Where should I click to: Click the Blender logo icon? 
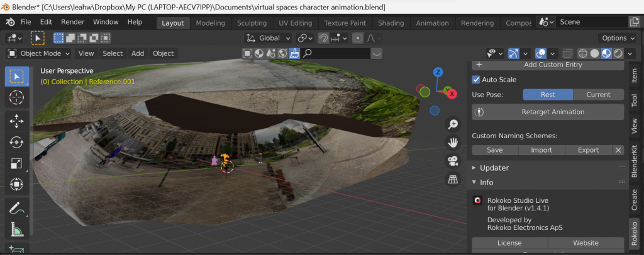click(10, 22)
